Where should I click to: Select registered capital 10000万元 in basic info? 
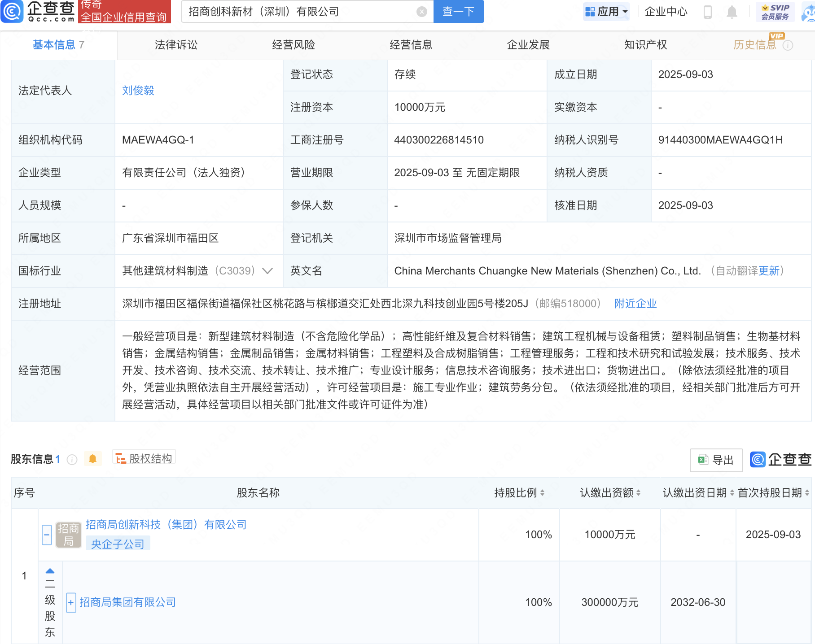420,107
